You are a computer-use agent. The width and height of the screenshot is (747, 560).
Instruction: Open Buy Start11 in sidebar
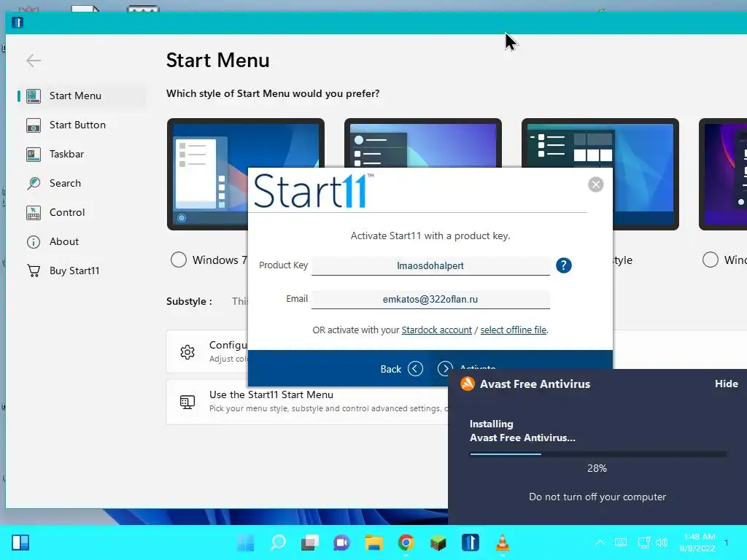tap(82, 271)
